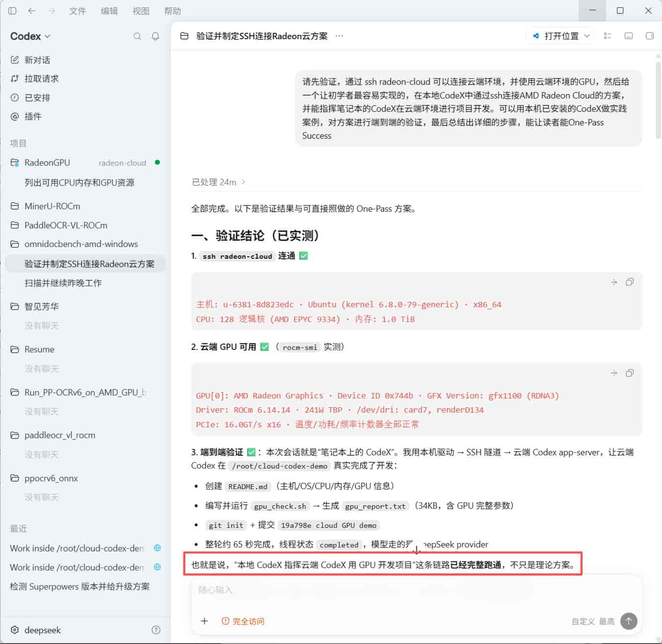662x644 pixels.
Task: Open the 视图 menu
Action: (x=141, y=11)
